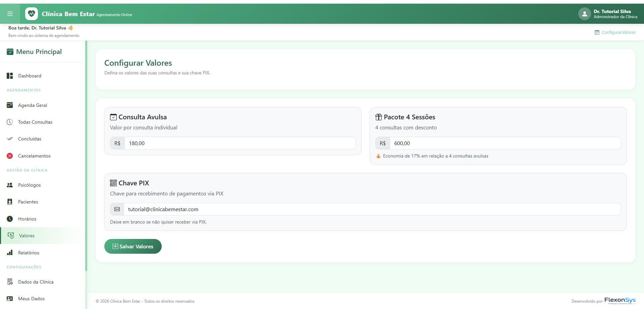The width and height of the screenshot is (644, 309).
Task: Click the Dashboard grid icon
Action: (x=10, y=76)
